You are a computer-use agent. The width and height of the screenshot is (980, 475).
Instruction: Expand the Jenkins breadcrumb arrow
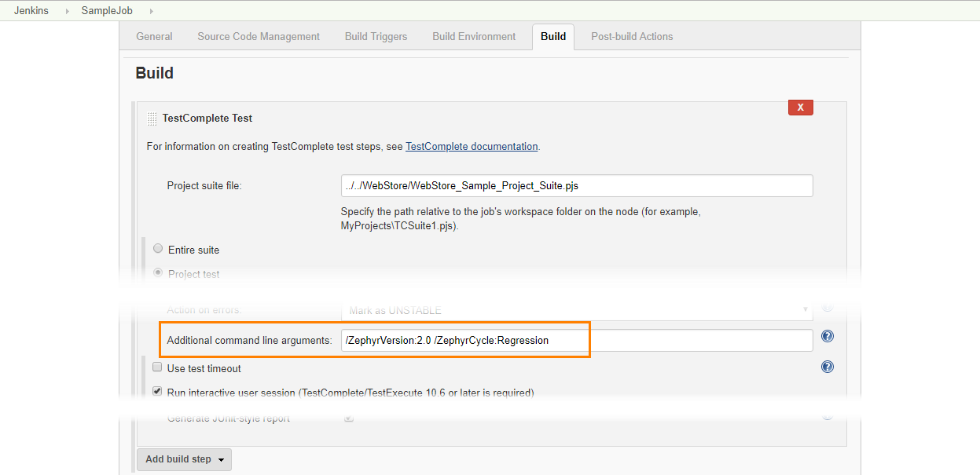point(66,11)
